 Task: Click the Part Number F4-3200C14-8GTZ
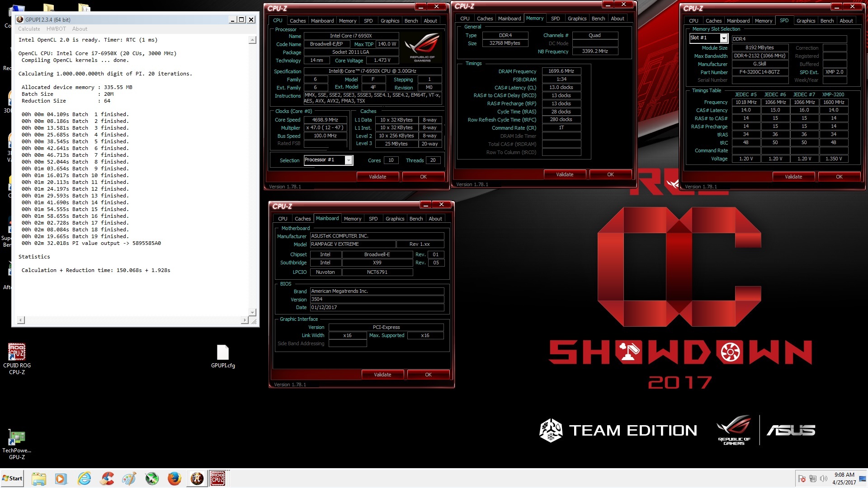click(x=759, y=72)
